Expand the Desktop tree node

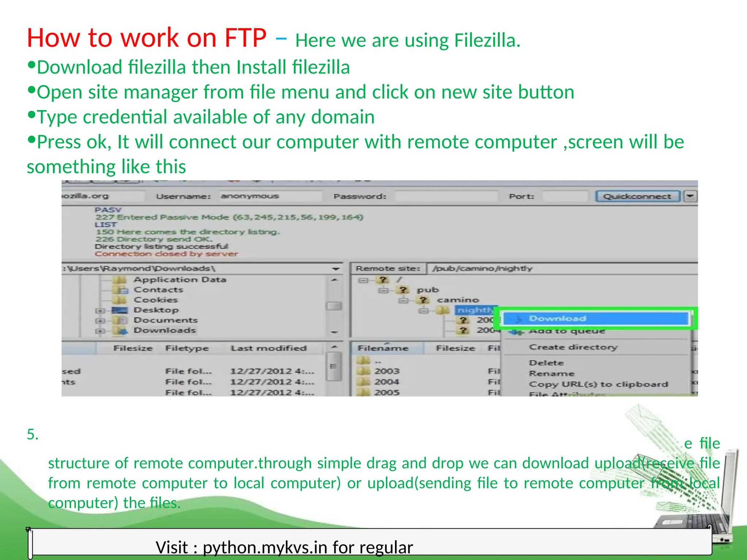click(x=100, y=311)
